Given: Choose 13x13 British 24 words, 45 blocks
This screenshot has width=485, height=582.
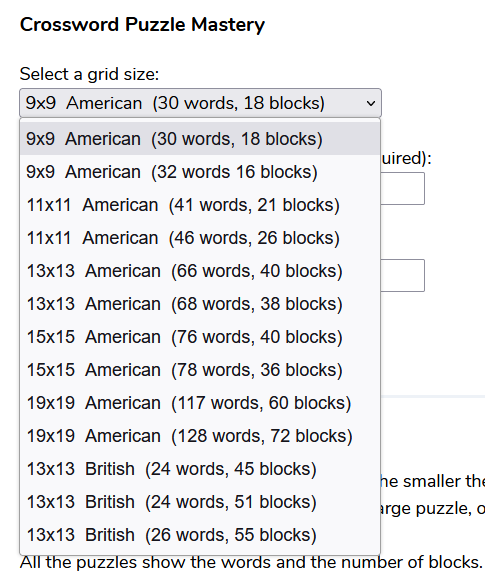Looking at the screenshot, I should coord(200,469).
